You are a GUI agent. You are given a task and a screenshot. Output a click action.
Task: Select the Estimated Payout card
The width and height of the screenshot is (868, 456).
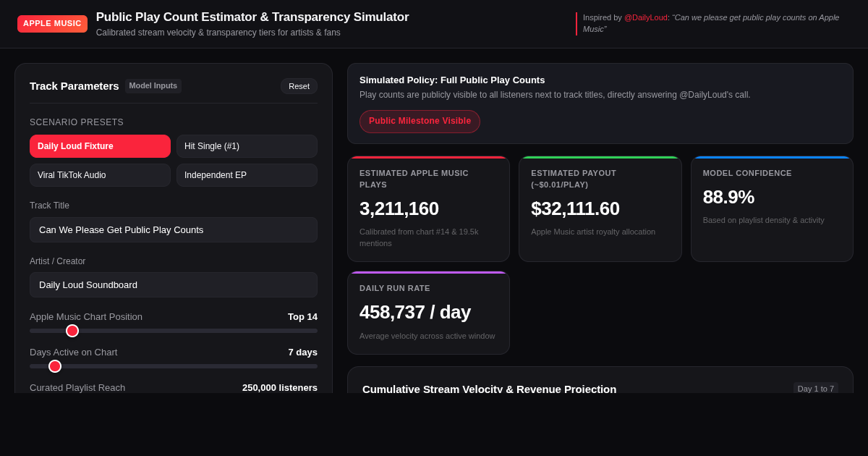point(600,209)
